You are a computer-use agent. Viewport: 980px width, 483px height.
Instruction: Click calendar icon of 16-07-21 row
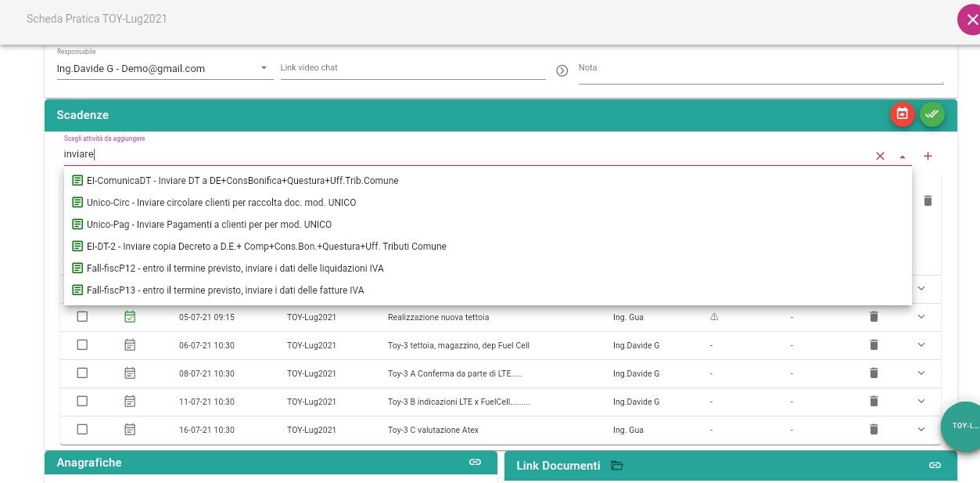130,429
